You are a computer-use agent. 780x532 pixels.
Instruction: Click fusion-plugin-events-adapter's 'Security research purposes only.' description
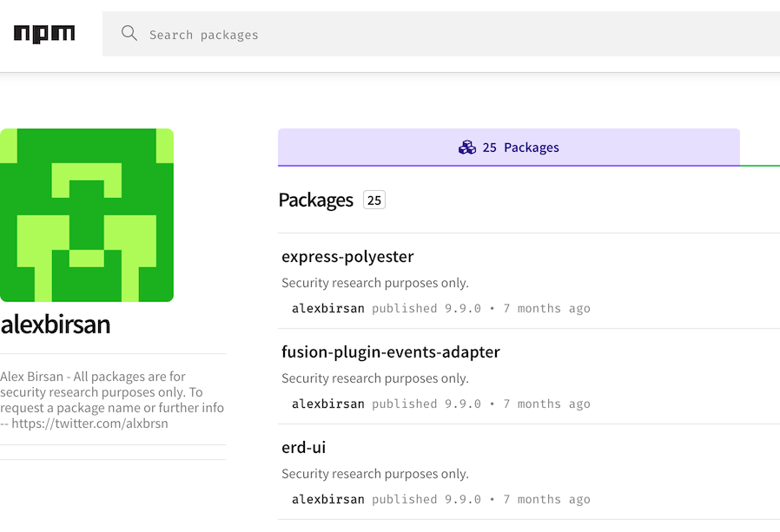click(x=375, y=378)
